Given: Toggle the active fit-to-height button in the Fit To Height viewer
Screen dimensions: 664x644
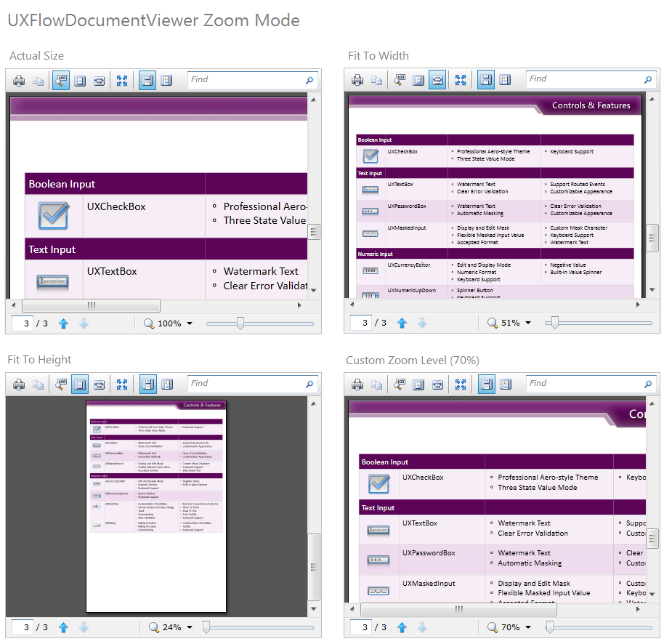Looking at the screenshot, I should coord(80,385).
